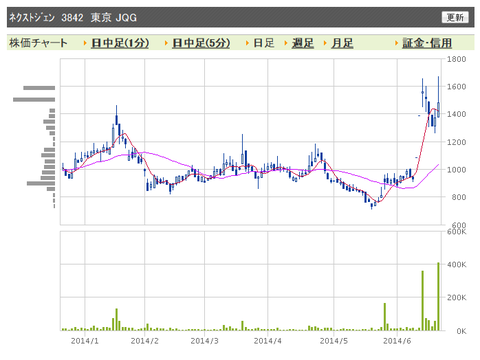480x360 pixels.
Task: Click the 更新 refresh button
Action: [x=455, y=17]
